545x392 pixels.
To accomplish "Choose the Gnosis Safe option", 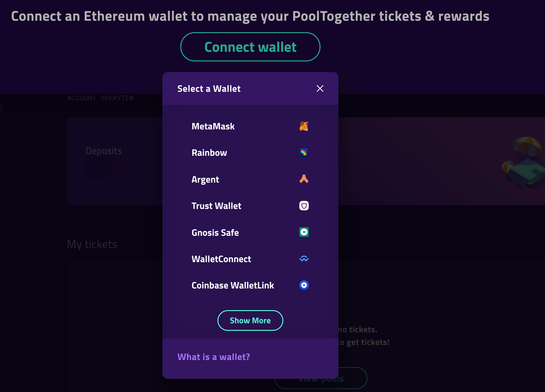I will point(215,233).
